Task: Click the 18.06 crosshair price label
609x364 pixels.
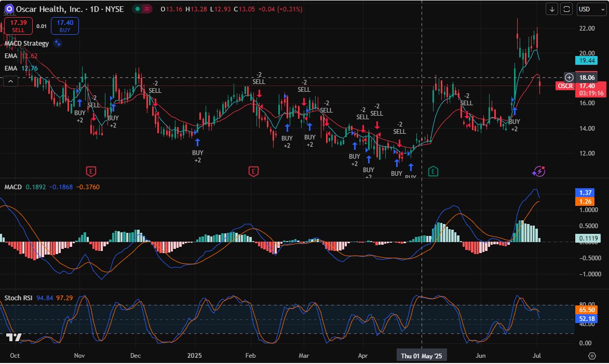Action: [x=587, y=77]
